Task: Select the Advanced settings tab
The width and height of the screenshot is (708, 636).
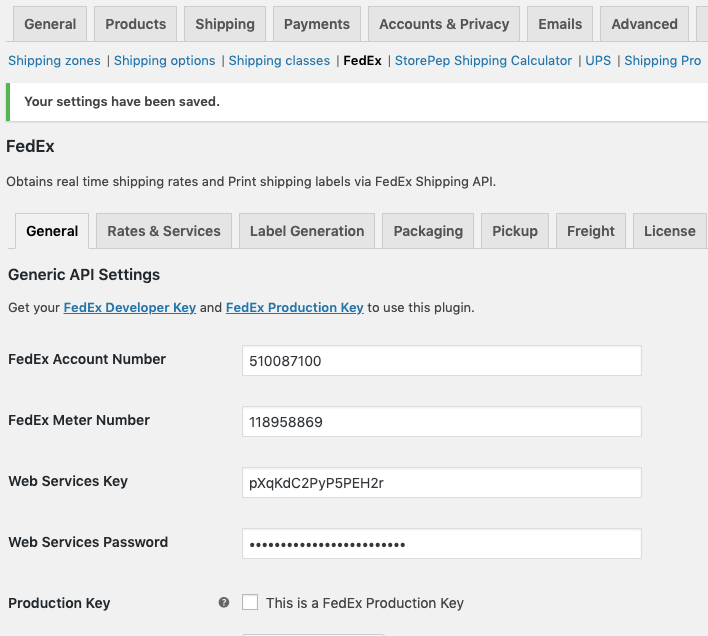Action: point(644,24)
